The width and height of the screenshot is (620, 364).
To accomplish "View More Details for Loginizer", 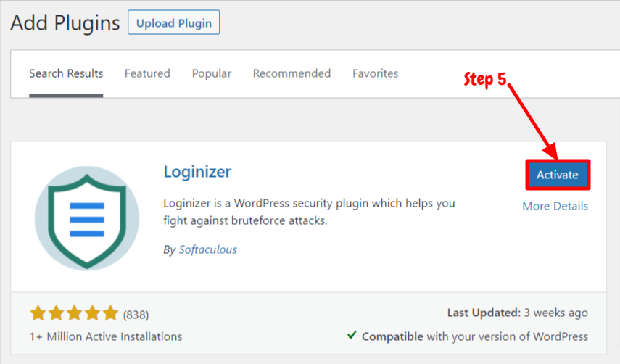I will pos(555,206).
